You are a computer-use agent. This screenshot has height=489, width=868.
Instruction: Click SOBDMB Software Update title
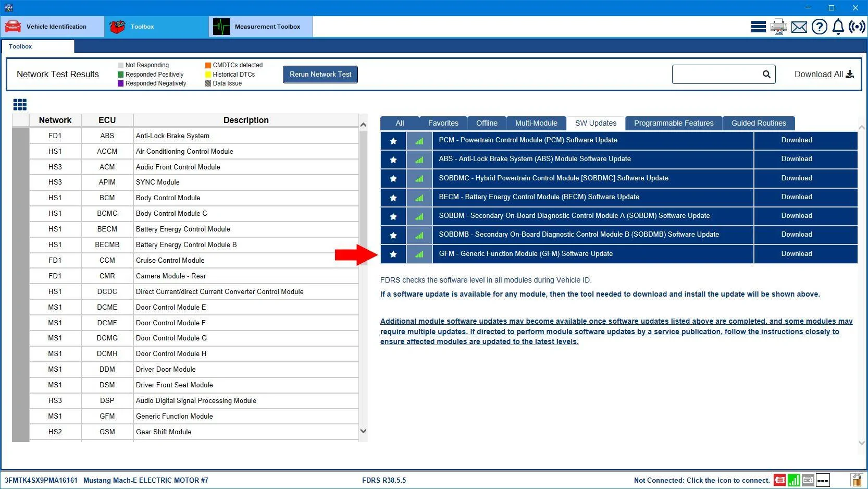(579, 235)
